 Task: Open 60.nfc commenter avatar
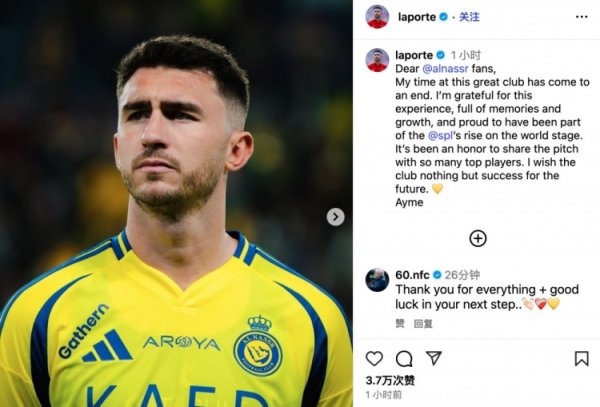(377, 280)
